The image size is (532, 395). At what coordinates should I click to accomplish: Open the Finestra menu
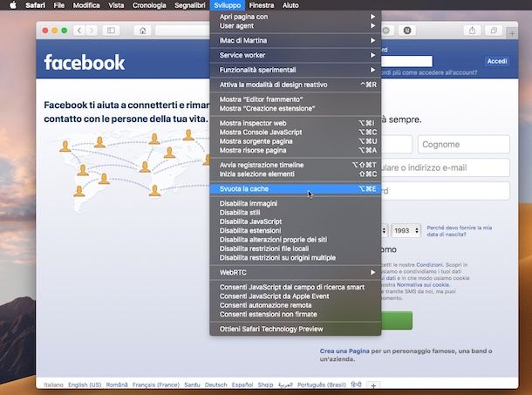tap(262, 5)
